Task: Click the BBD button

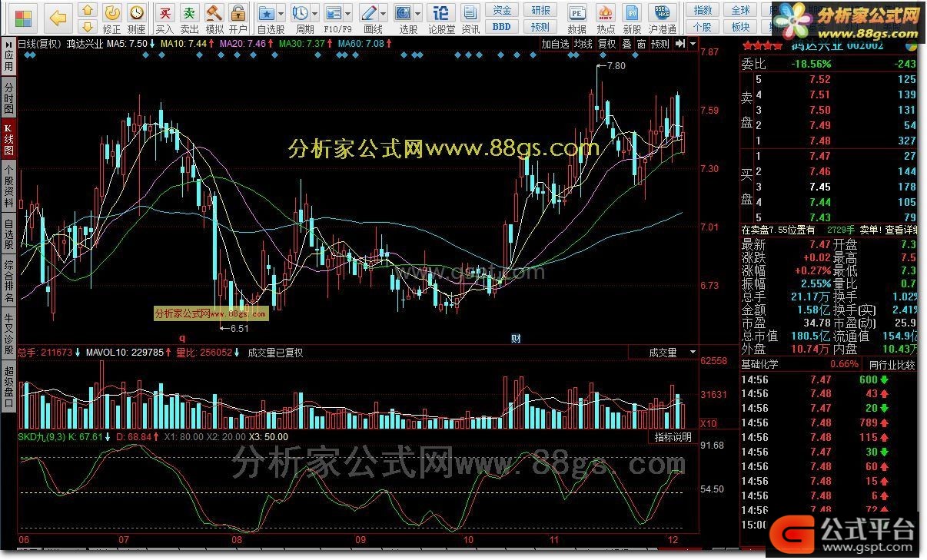Action: (x=501, y=26)
